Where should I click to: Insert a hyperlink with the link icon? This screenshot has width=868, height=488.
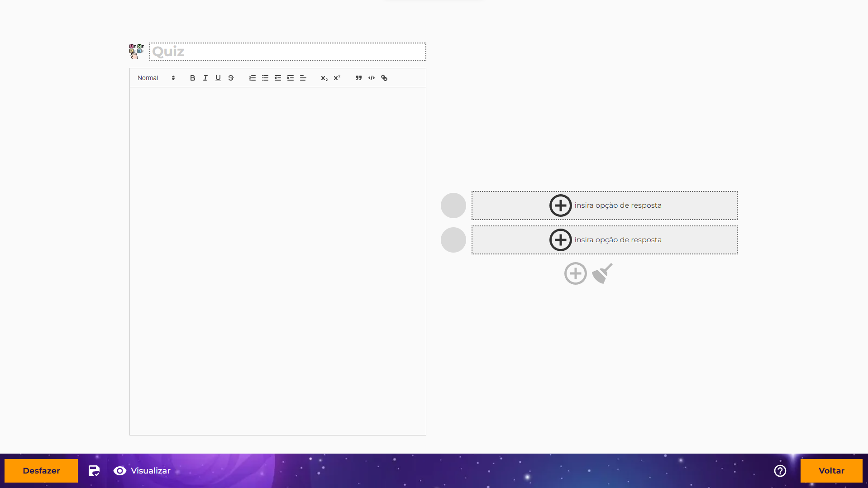(384, 78)
